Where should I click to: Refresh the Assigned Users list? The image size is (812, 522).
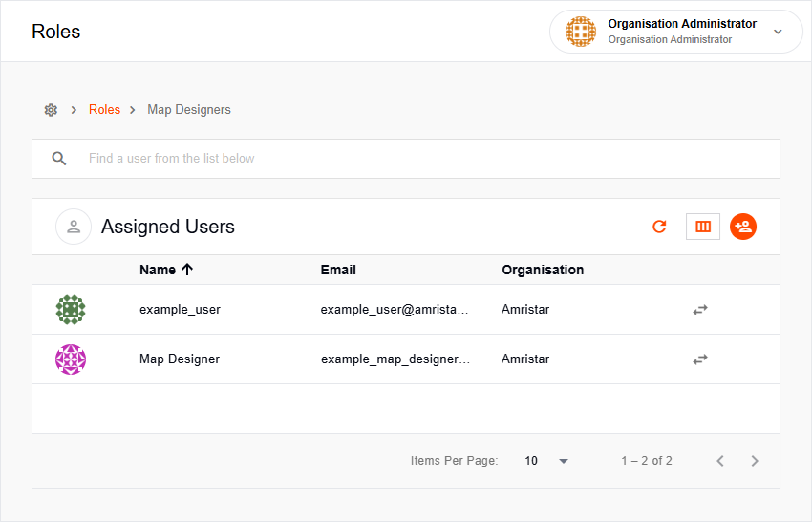tap(659, 227)
